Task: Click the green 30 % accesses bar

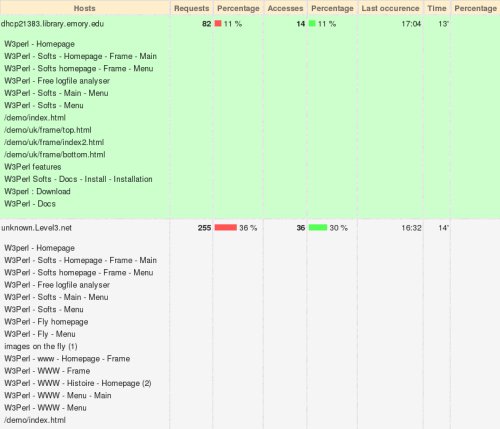Action: (x=318, y=228)
